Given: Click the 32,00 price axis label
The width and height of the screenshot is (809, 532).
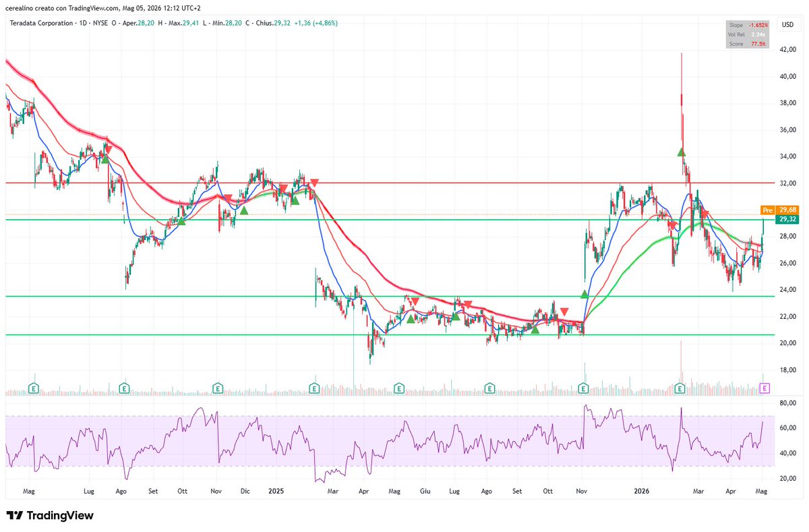Looking at the screenshot, I should (787, 183).
